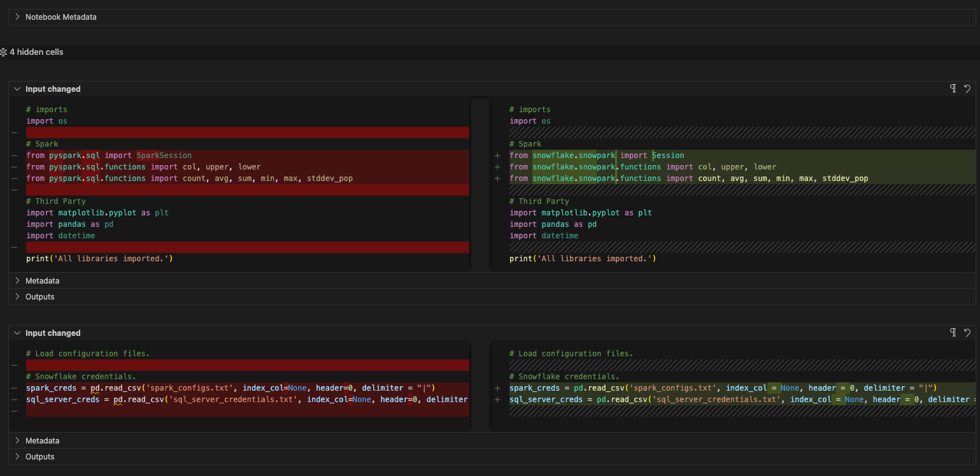Viewport: 980px width, 476px height.
Task: Click the plus marker next to spark_creds line
Action: click(497, 387)
